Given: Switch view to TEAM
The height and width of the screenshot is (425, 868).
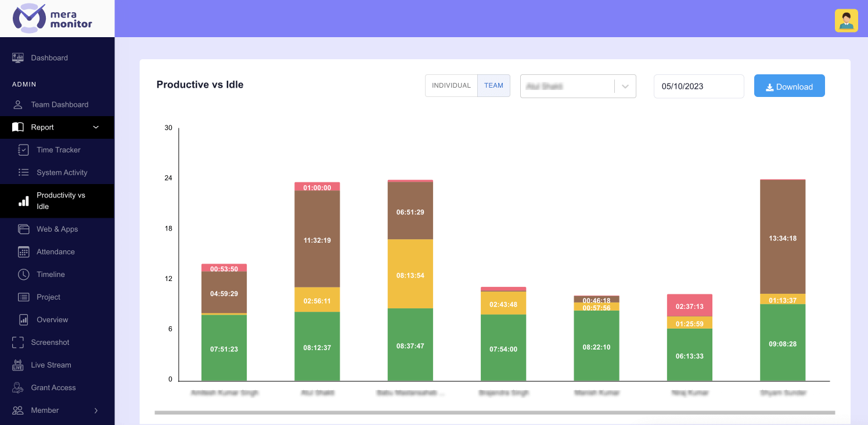Looking at the screenshot, I should pyautogui.click(x=494, y=85).
